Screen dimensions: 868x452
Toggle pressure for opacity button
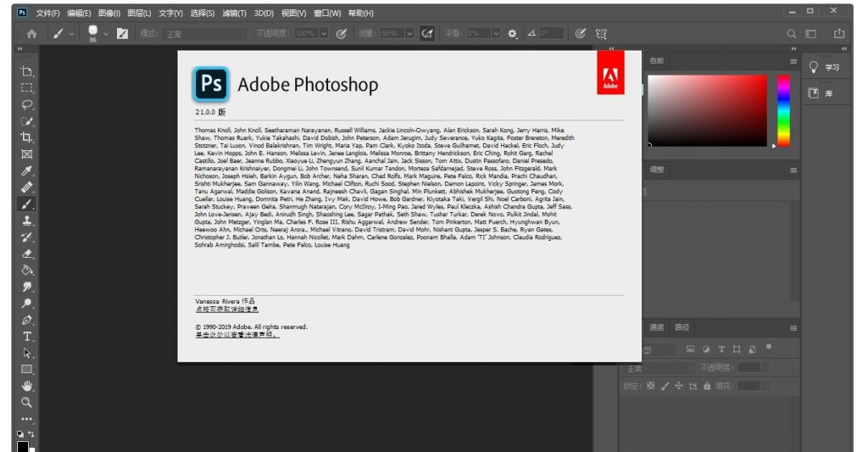point(342,34)
